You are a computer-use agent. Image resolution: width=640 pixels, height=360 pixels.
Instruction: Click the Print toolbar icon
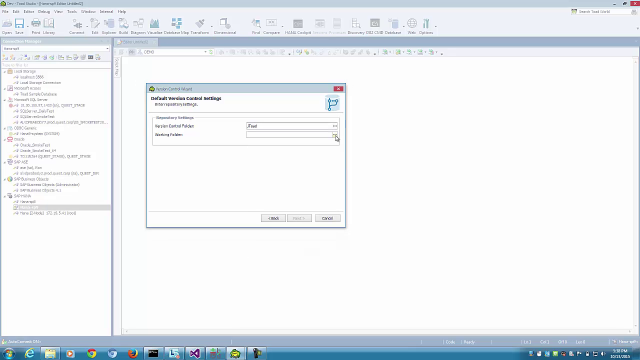tap(36, 26)
